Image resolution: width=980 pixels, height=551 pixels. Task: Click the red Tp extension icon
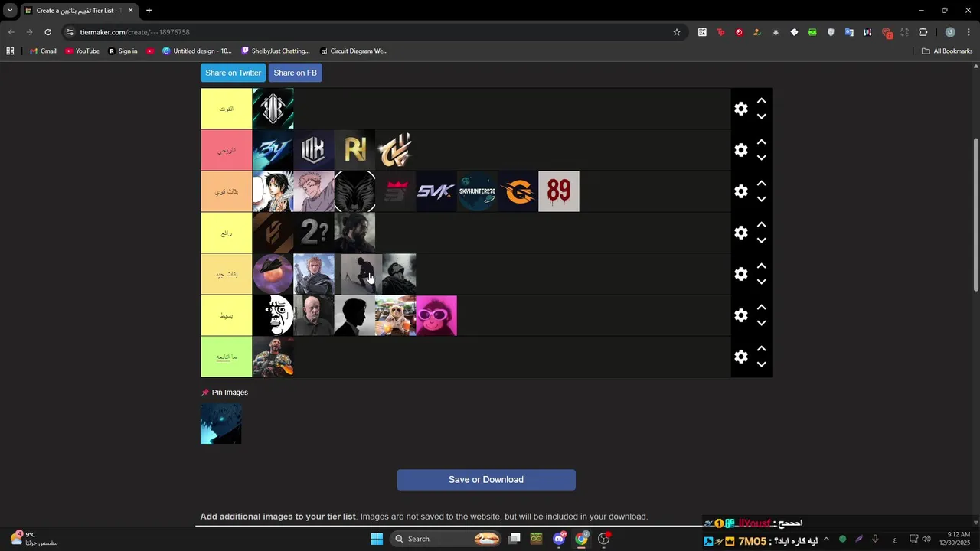(x=720, y=32)
